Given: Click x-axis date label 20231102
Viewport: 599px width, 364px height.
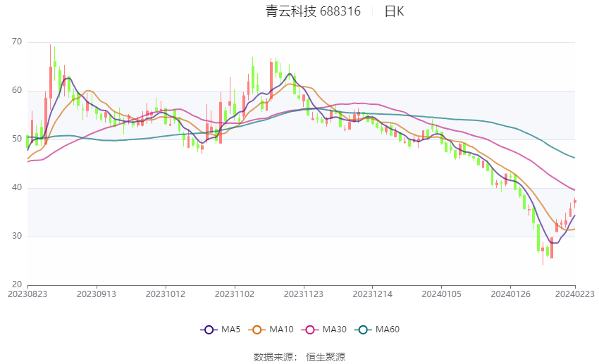Looking at the screenshot, I should point(235,294).
